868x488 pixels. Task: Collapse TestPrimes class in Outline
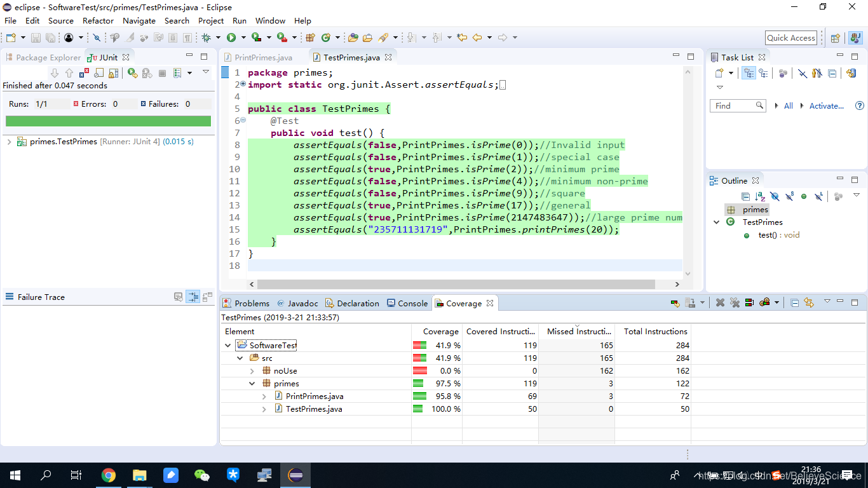[716, 222]
